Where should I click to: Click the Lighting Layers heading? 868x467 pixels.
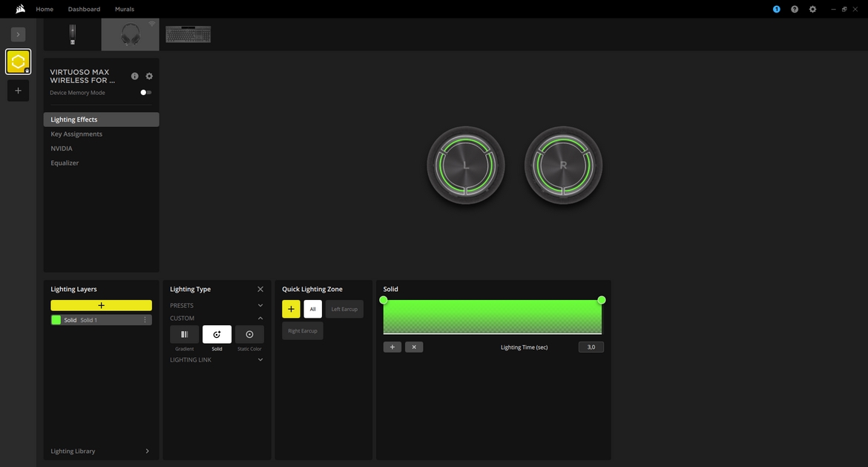(73, 289)
